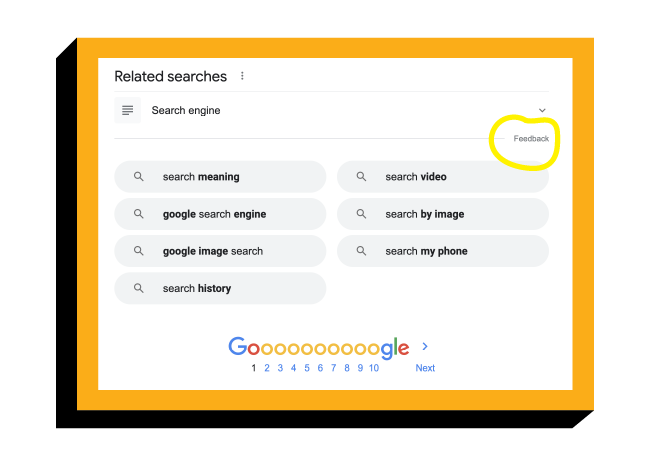Click magnifier icon beside 'search meaning'

(x=139, y=177)
